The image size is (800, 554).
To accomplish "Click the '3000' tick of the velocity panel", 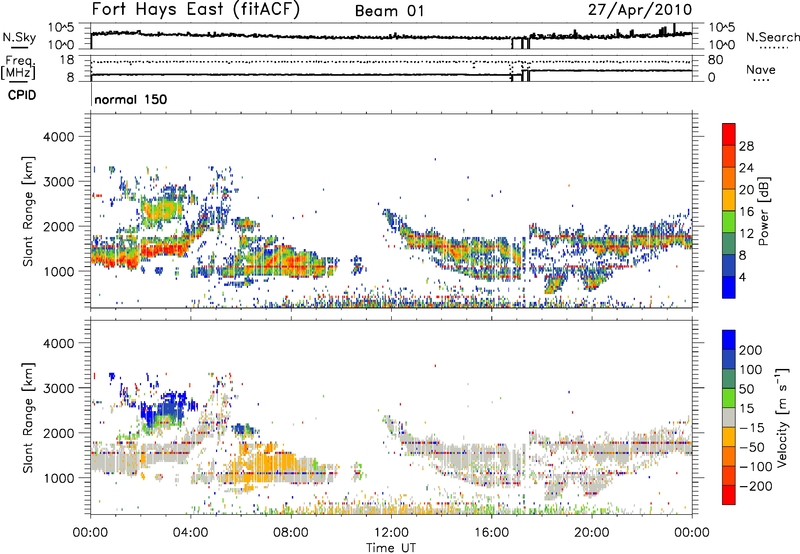I will click(59, 388).
